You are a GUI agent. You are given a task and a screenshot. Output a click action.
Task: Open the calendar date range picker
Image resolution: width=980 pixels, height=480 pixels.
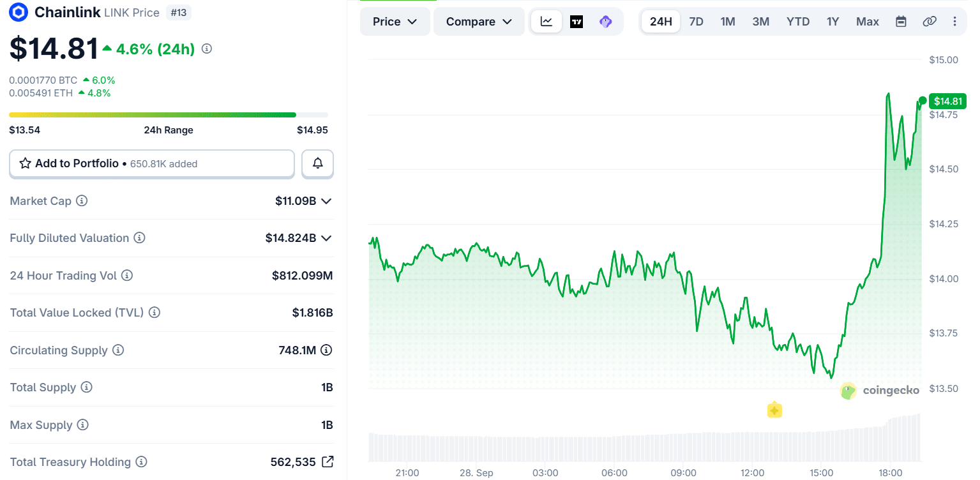point(901,22)
